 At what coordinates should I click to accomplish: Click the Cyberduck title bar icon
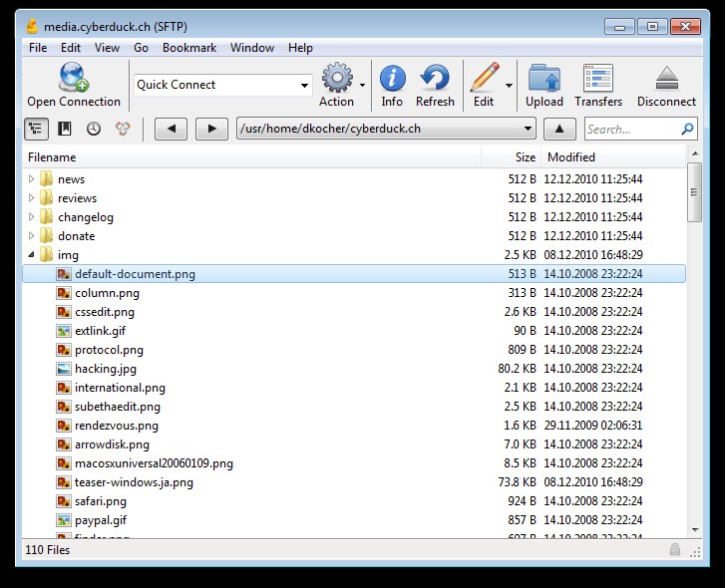pyautogui.click(x=32, y=26)
